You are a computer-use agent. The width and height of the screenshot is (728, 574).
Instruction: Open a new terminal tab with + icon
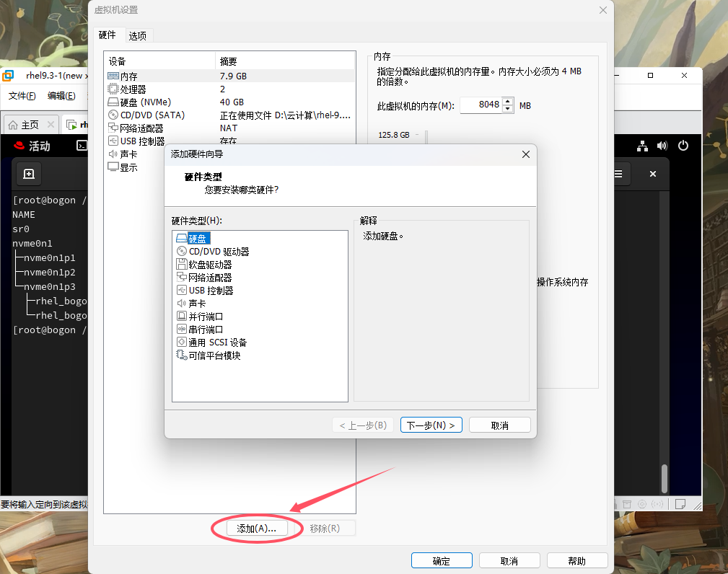pos(27,173)
